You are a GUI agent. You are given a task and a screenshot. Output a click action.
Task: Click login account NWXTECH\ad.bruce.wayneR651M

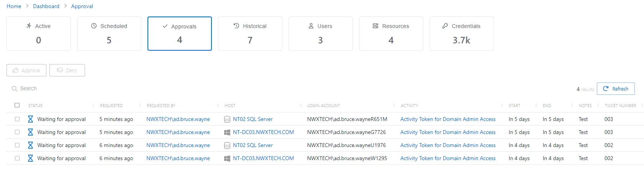347,119
